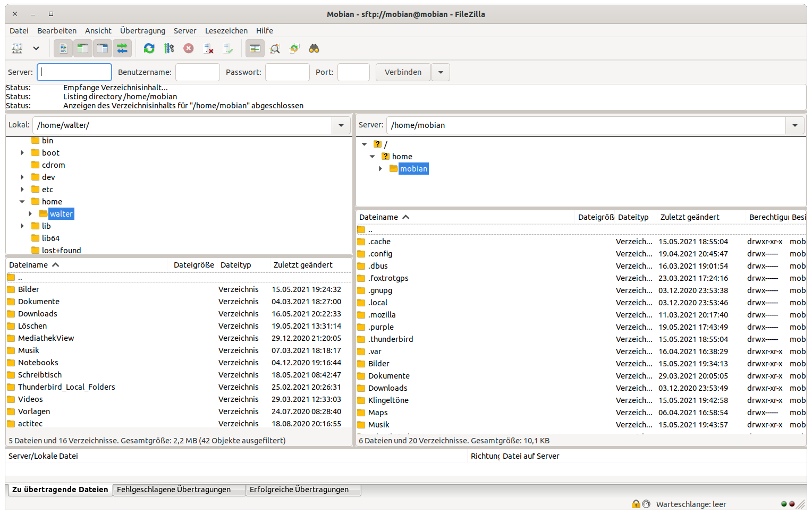
Task: Expand the lib folder in the local tree
Action: point(22,226)
